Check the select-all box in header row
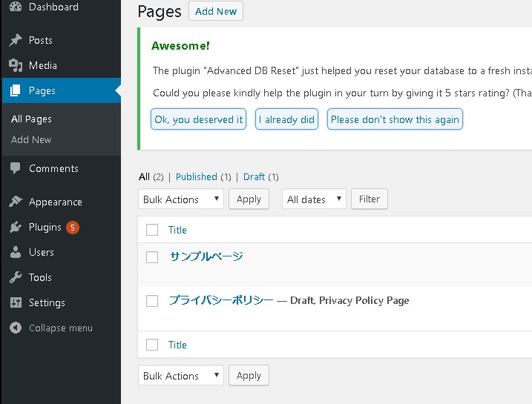 (x=152, y=230)
